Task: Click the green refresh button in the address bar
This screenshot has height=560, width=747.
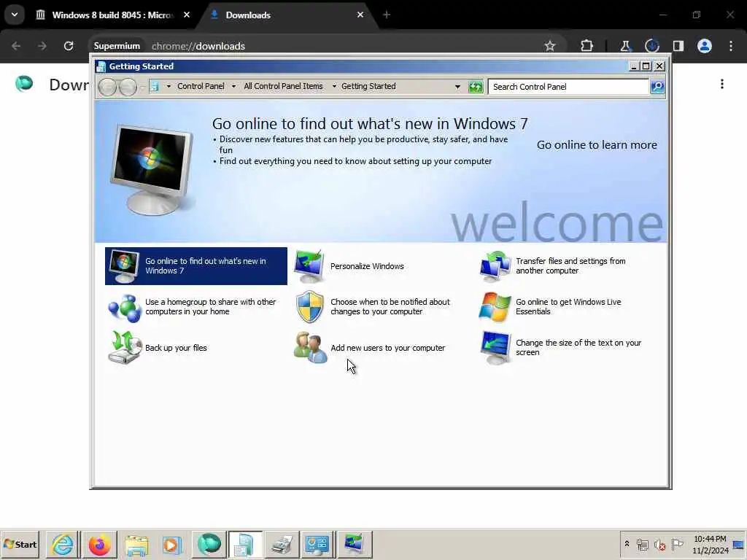Action: pos(476,87)
